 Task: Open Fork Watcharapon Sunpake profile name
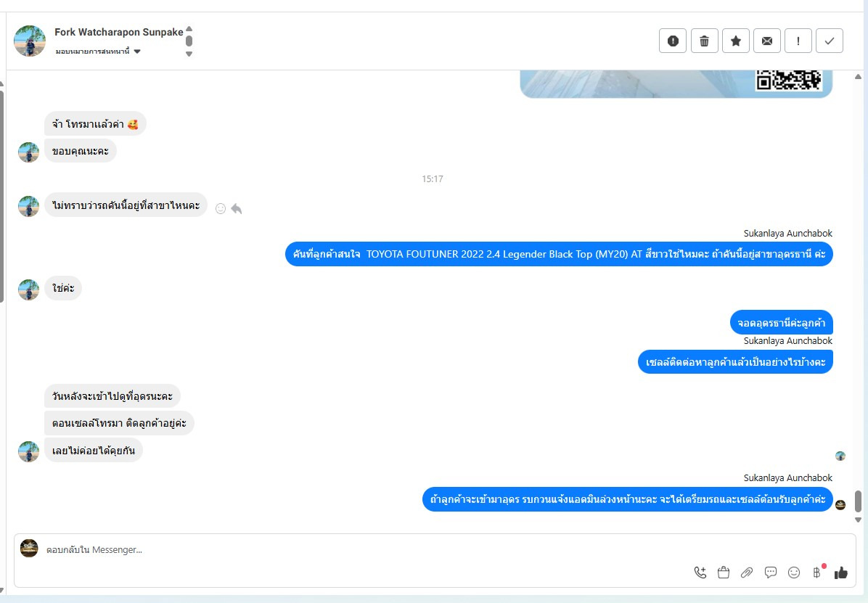(x=118, y=32)
